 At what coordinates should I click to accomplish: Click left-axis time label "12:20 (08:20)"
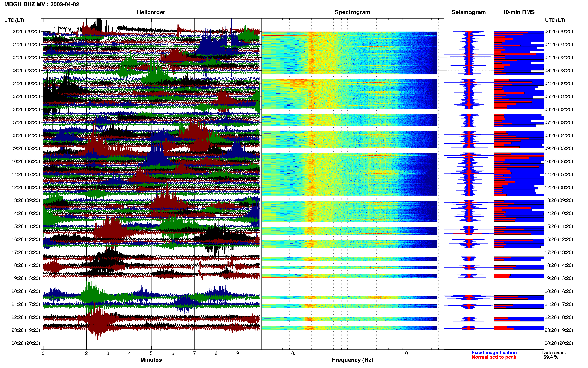coord(26,187)
